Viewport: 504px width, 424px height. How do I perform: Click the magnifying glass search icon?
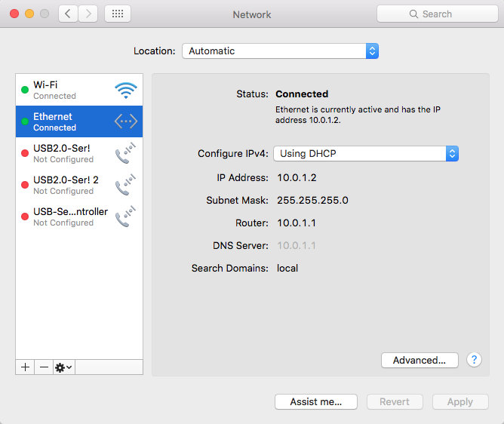[x=413, y=14]
